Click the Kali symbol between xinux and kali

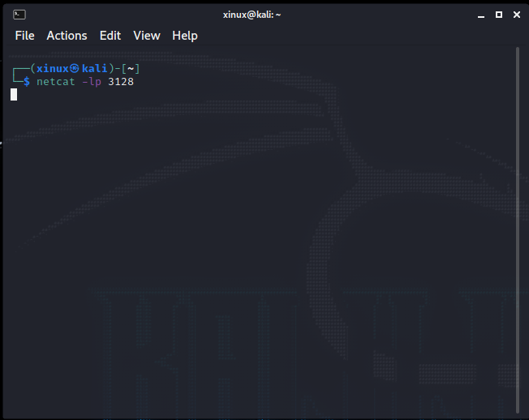tap(75, 69)
